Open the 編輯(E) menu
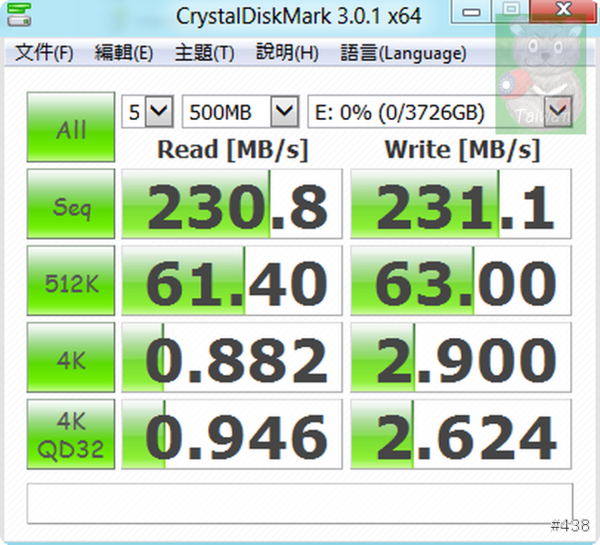Screen dimensions: 600x545 point(124,52)
